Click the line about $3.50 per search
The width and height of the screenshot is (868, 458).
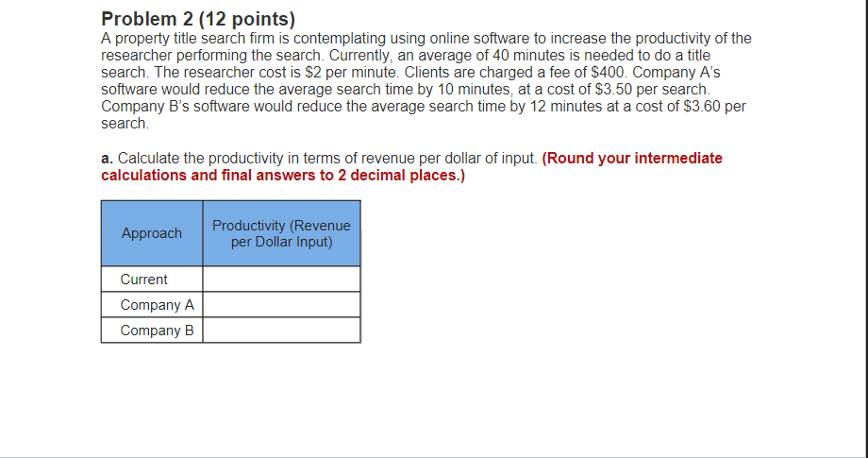coord(405,89)
